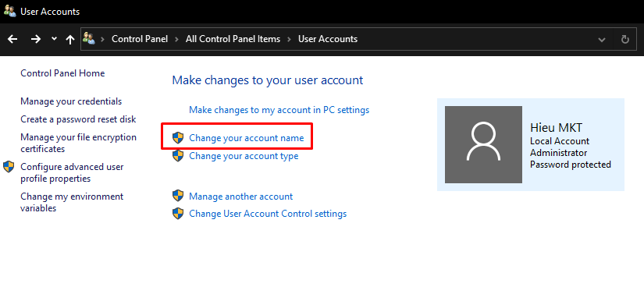Click the Make changes to your user account heading
This screenshot has width=644, height=294.
point(268,80)
